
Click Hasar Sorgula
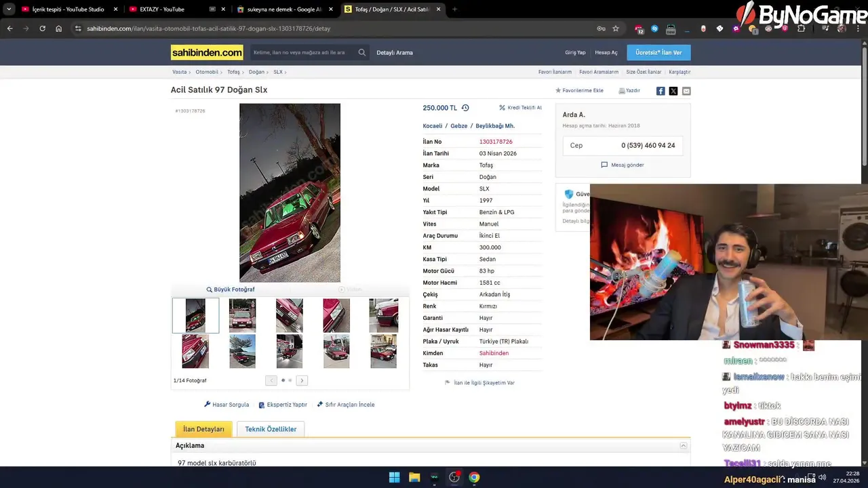(226, 405)
